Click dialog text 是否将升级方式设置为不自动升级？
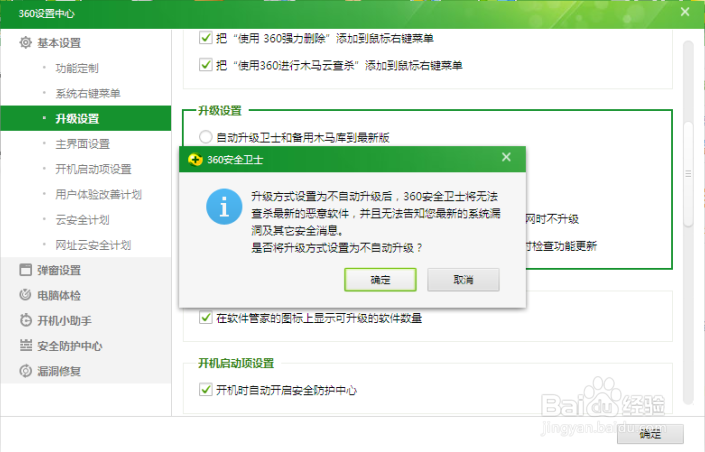Screen dimensions: 705x452 click(337, 248)
